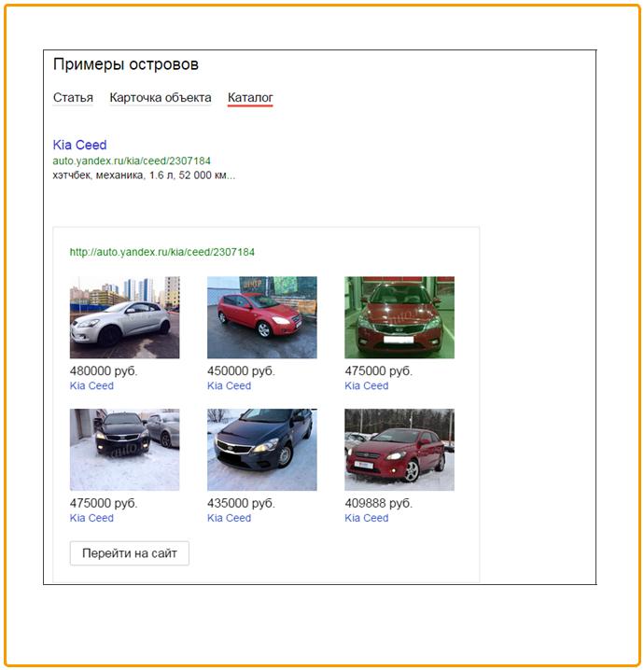Viewport: 644px width, 670px height.
Task: Click Kia Ceed link under 409888 руб.
Action: (x=366, y=518)
